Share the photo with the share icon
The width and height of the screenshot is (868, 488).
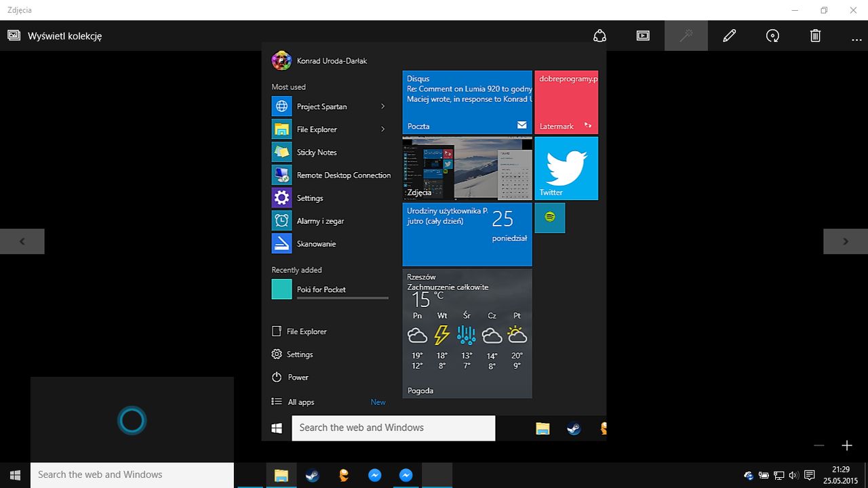pos(599,36)
